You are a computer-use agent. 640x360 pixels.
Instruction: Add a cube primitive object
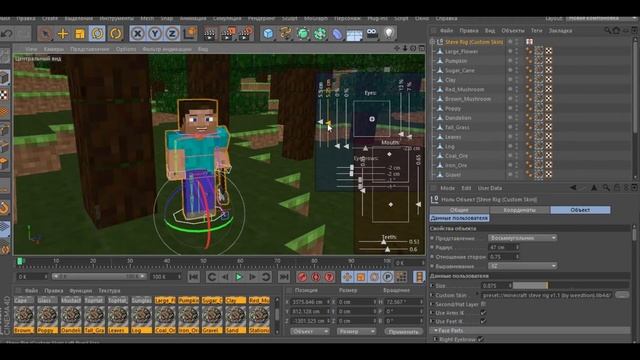[268, 33]
